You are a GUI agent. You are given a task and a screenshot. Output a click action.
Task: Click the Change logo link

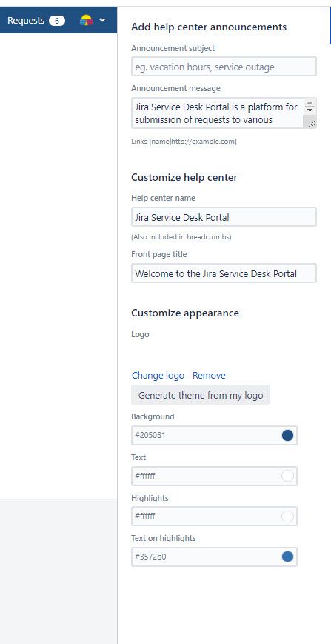[x=158, y=376]
